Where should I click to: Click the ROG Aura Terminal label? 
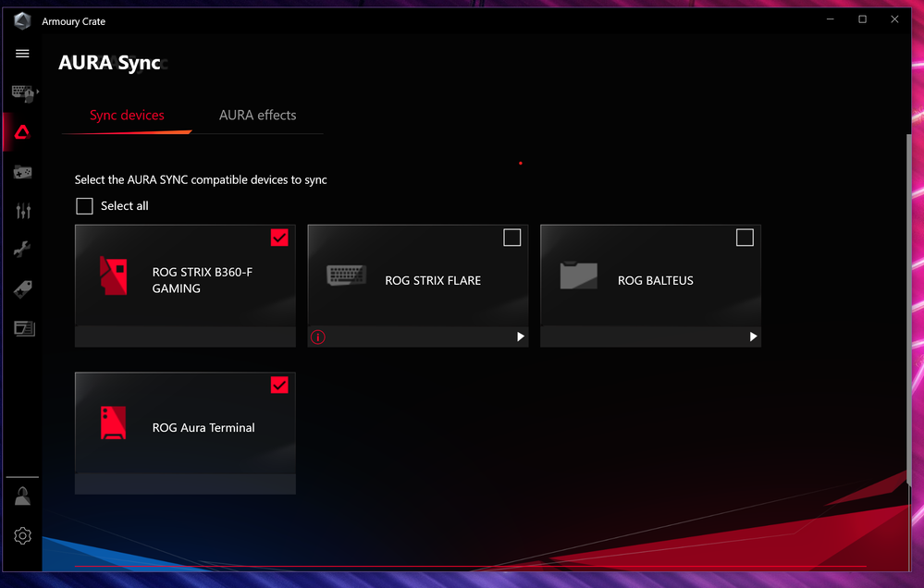pos(203,428)
